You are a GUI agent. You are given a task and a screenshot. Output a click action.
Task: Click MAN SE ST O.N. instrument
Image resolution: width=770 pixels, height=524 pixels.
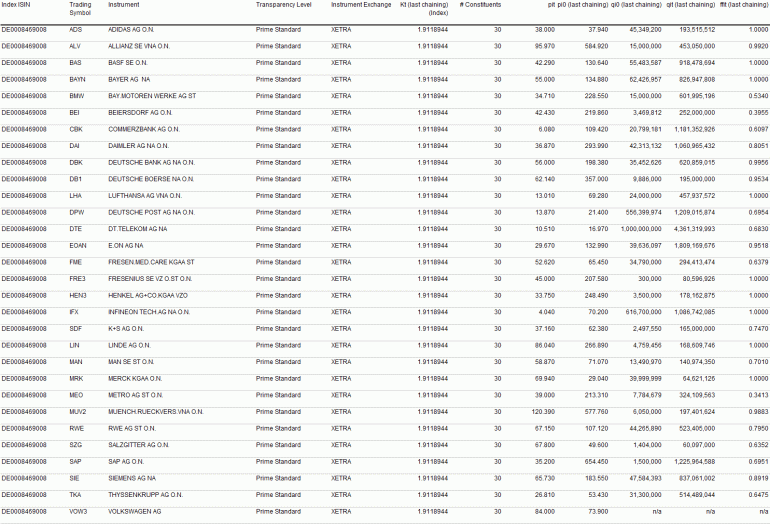click(x=131, y=362)
